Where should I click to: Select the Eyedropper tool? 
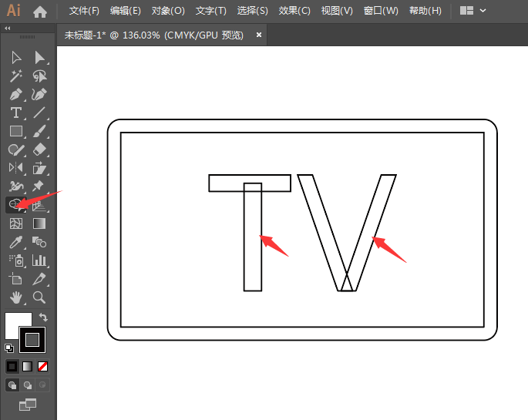[16, 242]
